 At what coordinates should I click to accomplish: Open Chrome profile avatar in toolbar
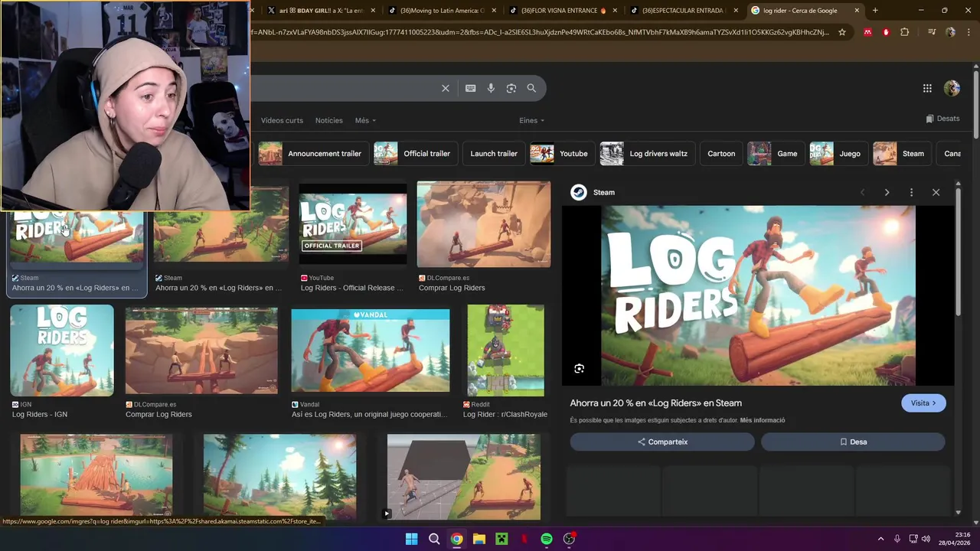[x=951, y=32]
